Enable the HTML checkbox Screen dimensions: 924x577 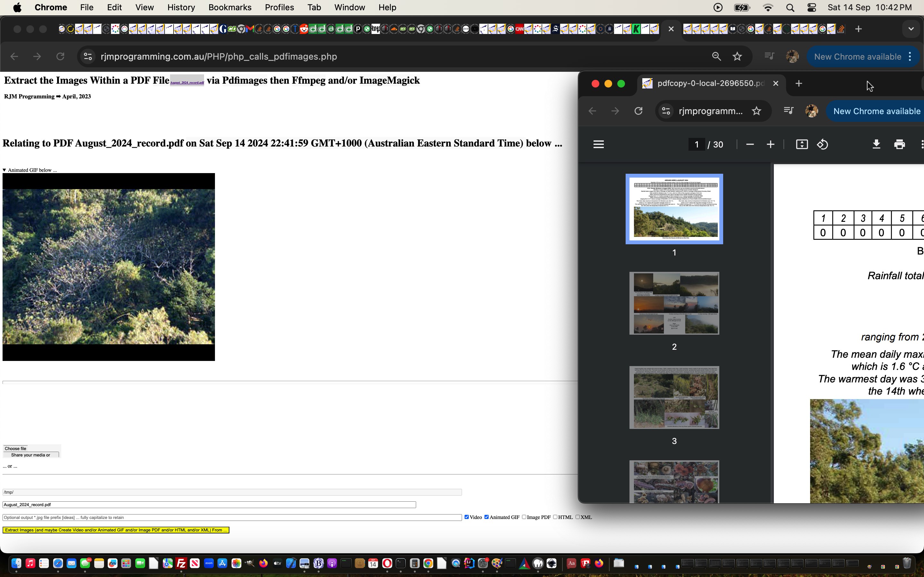coord(555,517)
